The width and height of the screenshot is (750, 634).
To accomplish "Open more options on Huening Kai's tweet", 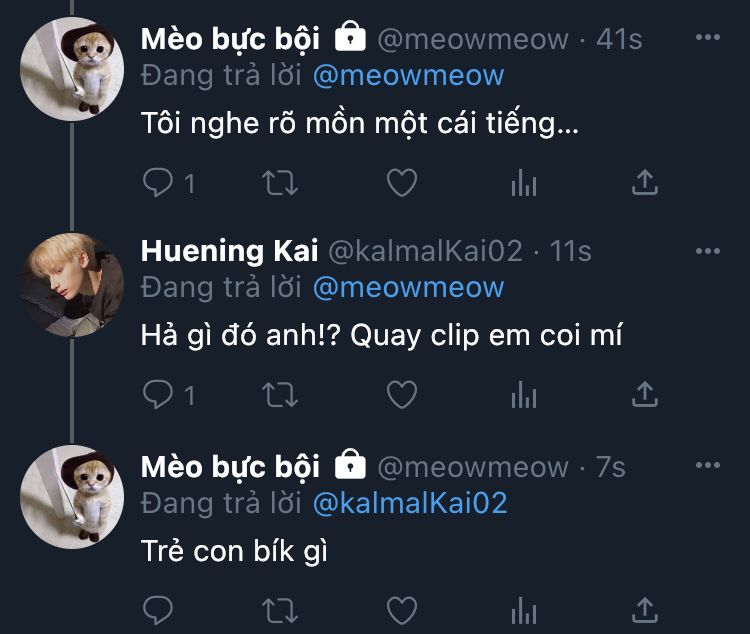I will (x=707, y=251).
